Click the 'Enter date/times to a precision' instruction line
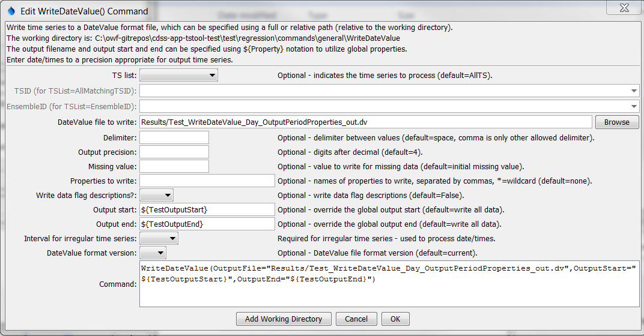 pos(120,60)
